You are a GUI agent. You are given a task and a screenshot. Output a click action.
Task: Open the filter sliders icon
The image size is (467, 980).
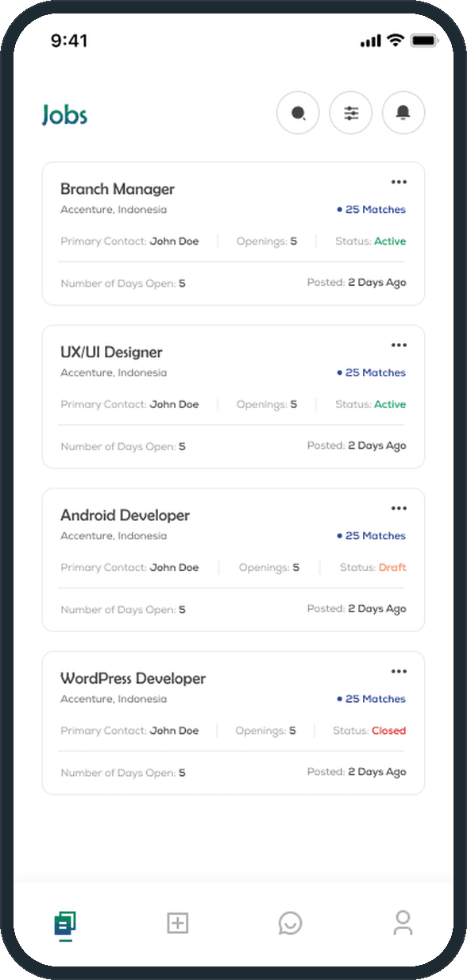click(x=351, y=114)
